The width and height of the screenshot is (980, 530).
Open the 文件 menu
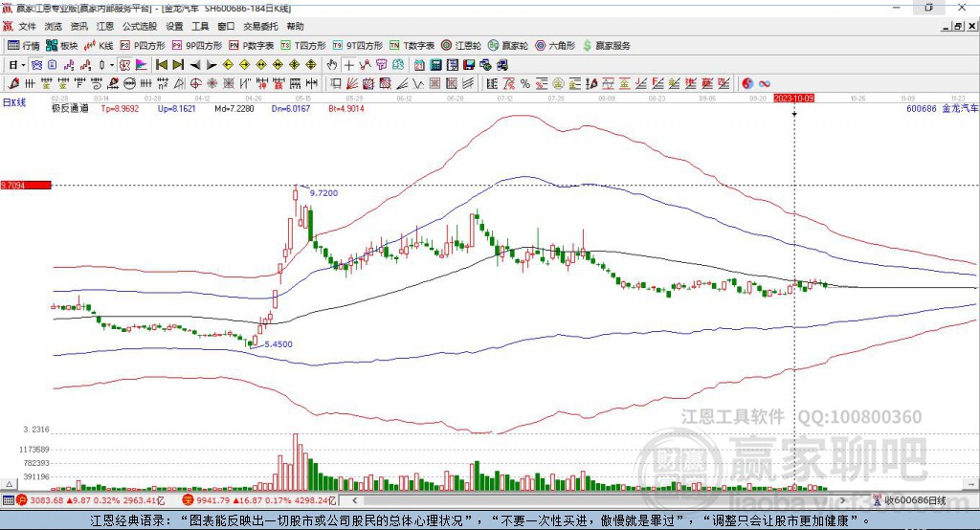(28, 26)
